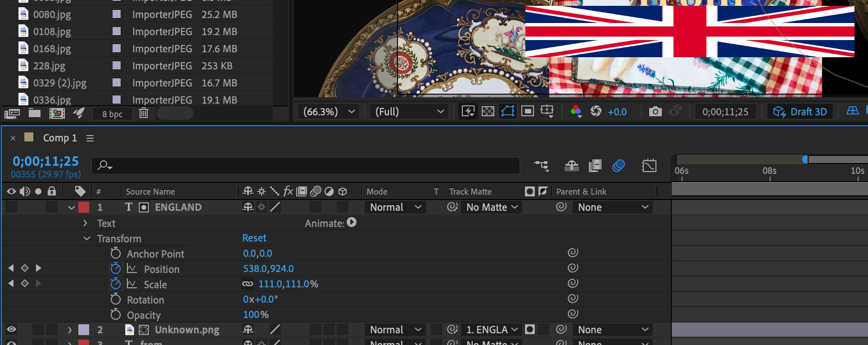Click the Opacity value 100%
The image size is (868, 345).
point(256,314)
